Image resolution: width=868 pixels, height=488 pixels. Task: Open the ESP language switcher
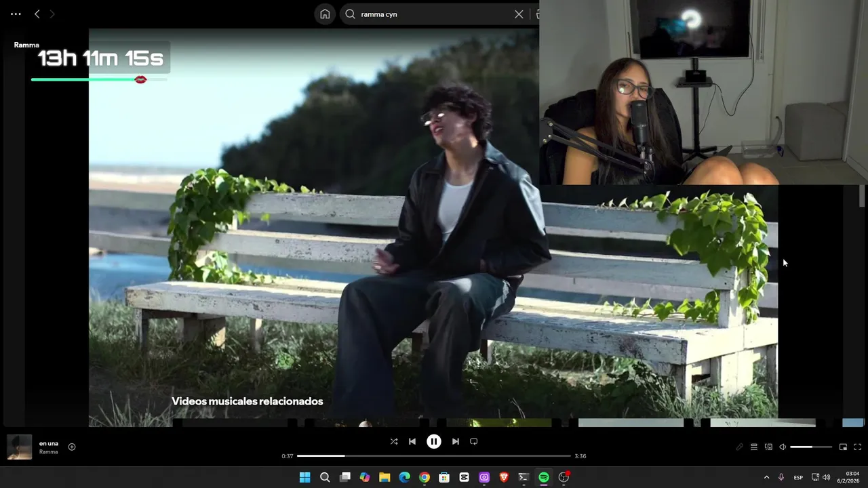tap(798, 477)
